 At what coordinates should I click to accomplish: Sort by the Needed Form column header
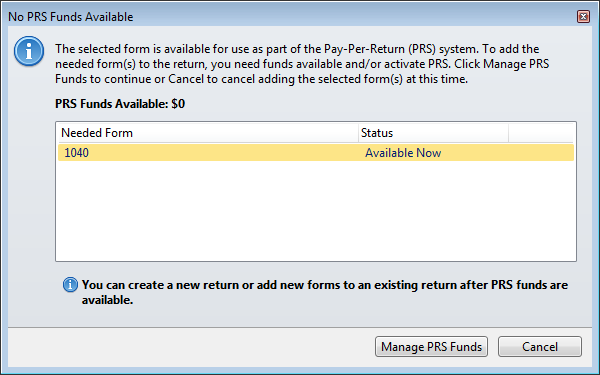tap(208, 133)
